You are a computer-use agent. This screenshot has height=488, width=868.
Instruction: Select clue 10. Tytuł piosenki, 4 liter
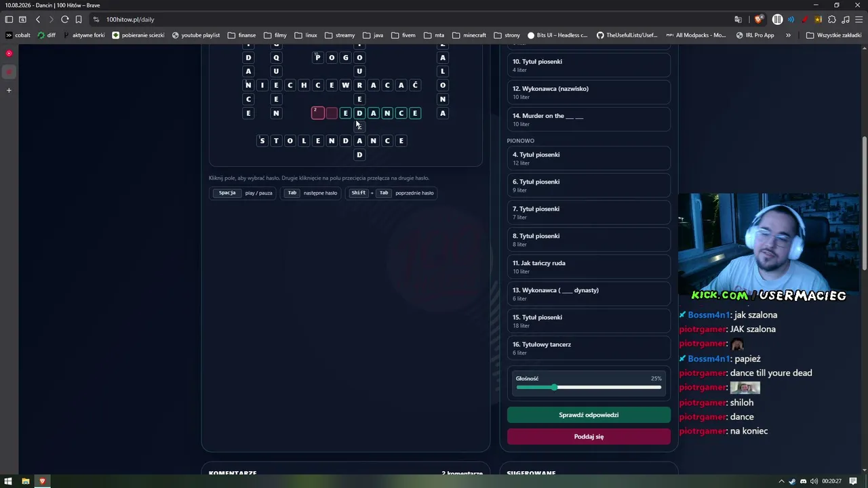[x=589, y=65]
